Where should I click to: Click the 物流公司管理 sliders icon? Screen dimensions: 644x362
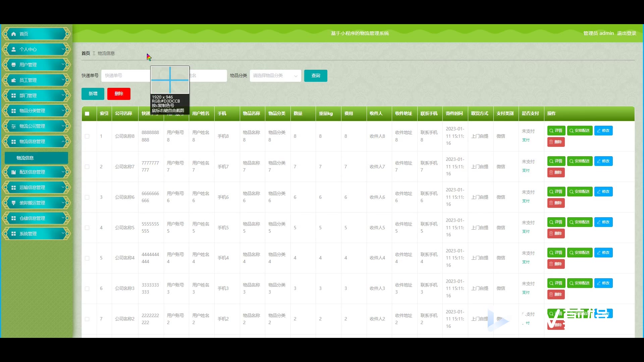pos(13,126)
